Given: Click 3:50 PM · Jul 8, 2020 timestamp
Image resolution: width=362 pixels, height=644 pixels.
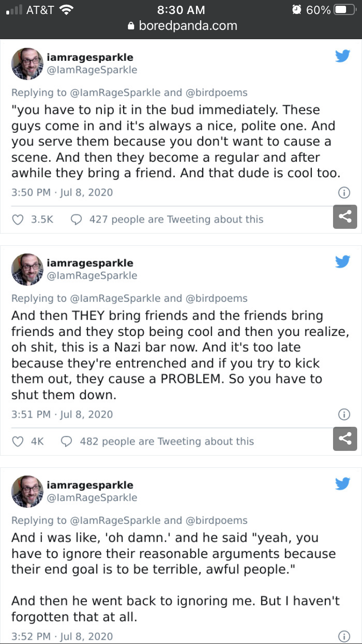Looking at the screenshot, I should 62,193.
